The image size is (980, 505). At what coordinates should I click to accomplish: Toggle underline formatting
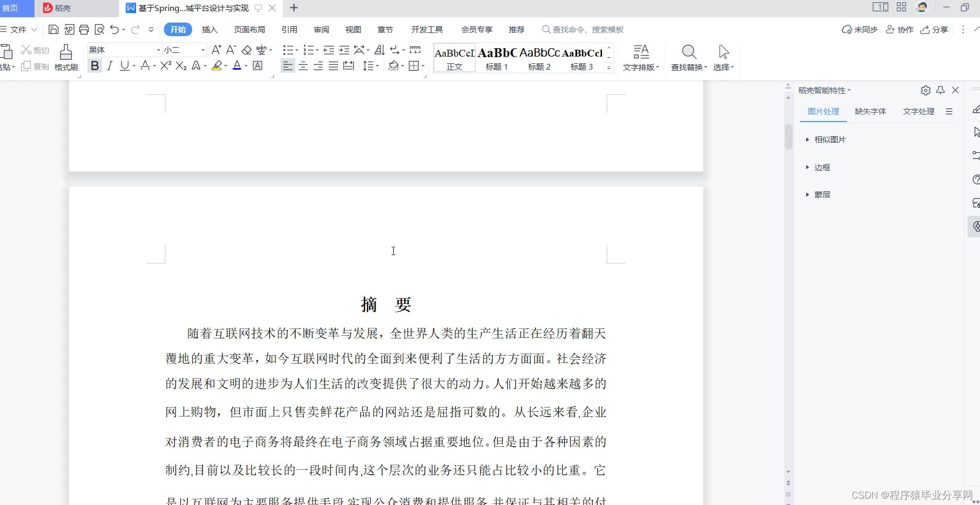pos(125,65)
